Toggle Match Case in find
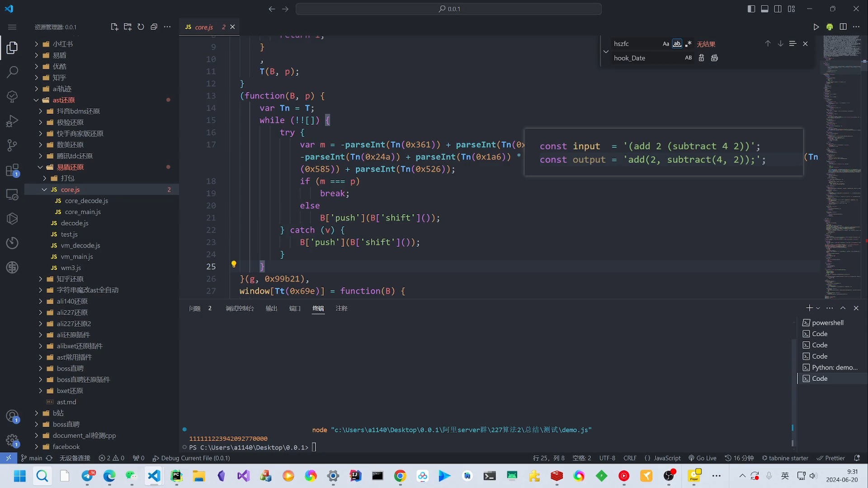Image resolution: width=868 pixels, height=488 pixels. [666, 44]
